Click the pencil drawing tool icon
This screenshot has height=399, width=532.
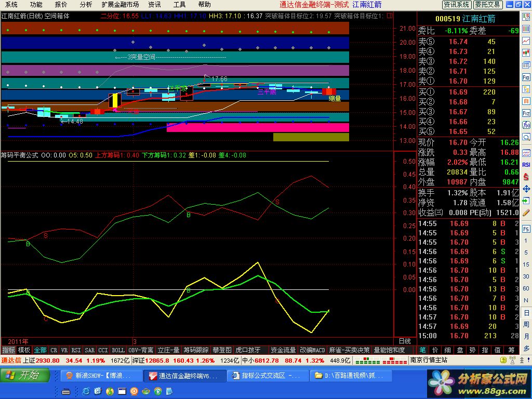click(x=526, y=212)
